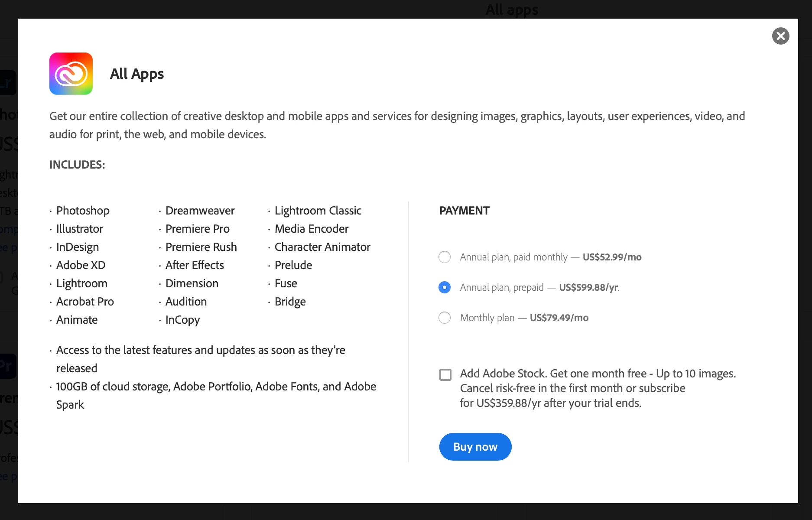Click After Effects list entry
This screenshot has width=812, height=520.
(x=195, y=265)
